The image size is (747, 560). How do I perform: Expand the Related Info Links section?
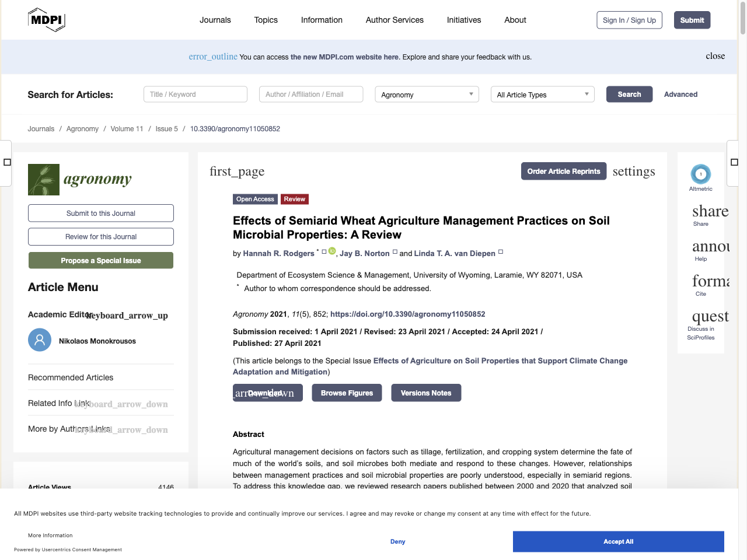point(121,404)
